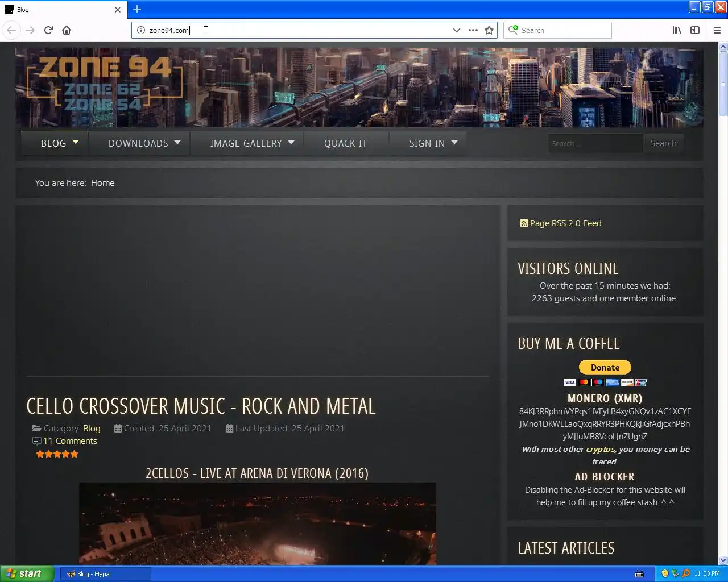This screenshot has height=582, width=728.
Task: Click the browser forward arrow
Action: (x=30, y=30)
